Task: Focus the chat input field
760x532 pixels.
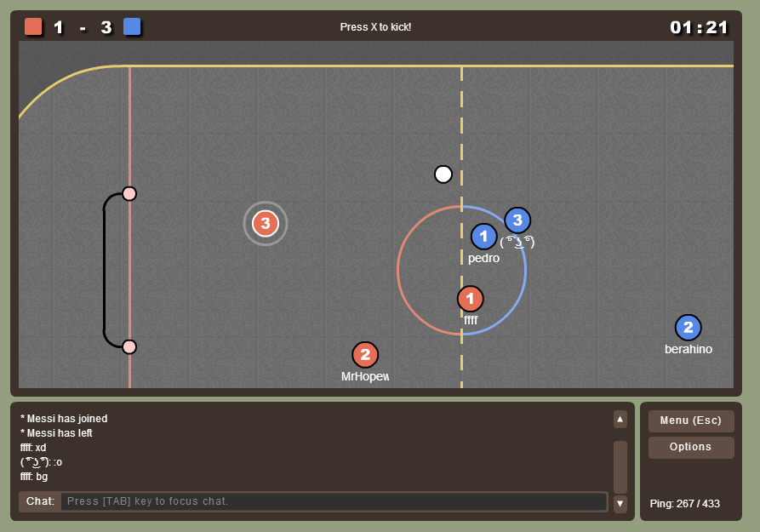Action: [x=334, y=501]
